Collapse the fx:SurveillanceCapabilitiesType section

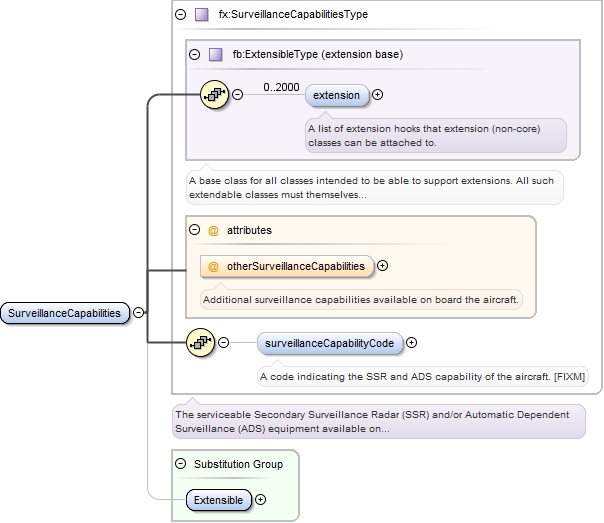click(x=180, y=15)
